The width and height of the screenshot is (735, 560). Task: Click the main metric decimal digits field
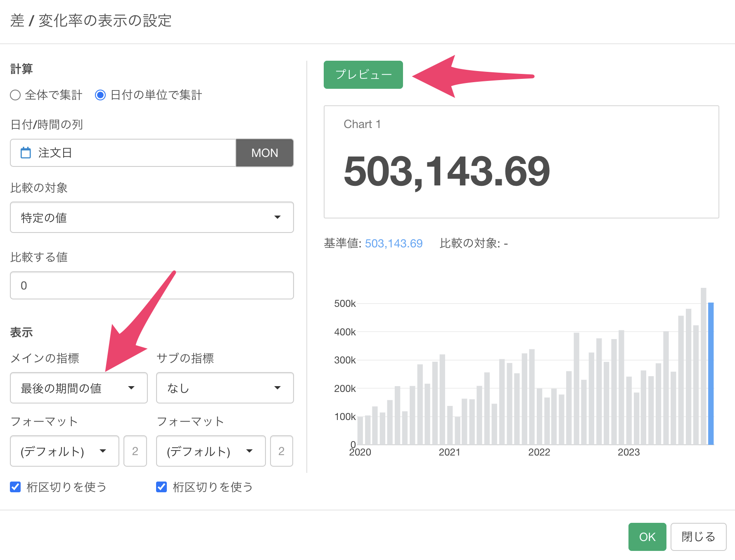(135, 451)
